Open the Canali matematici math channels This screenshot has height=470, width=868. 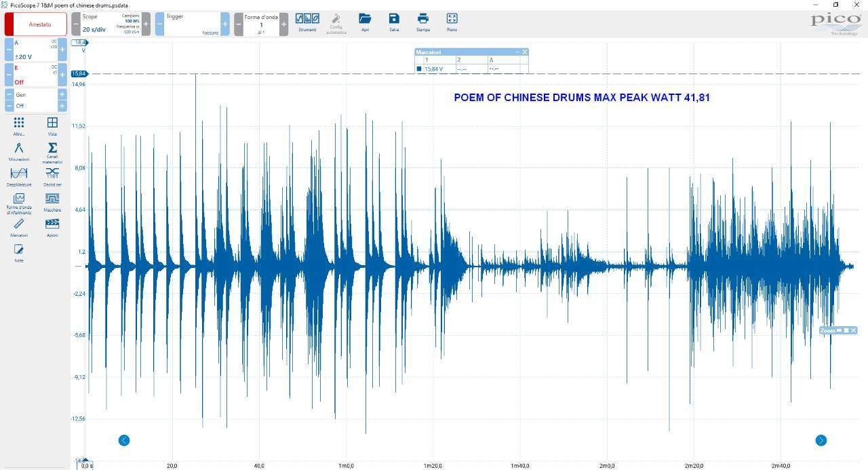pyautogui.click(x=52, y=153)
